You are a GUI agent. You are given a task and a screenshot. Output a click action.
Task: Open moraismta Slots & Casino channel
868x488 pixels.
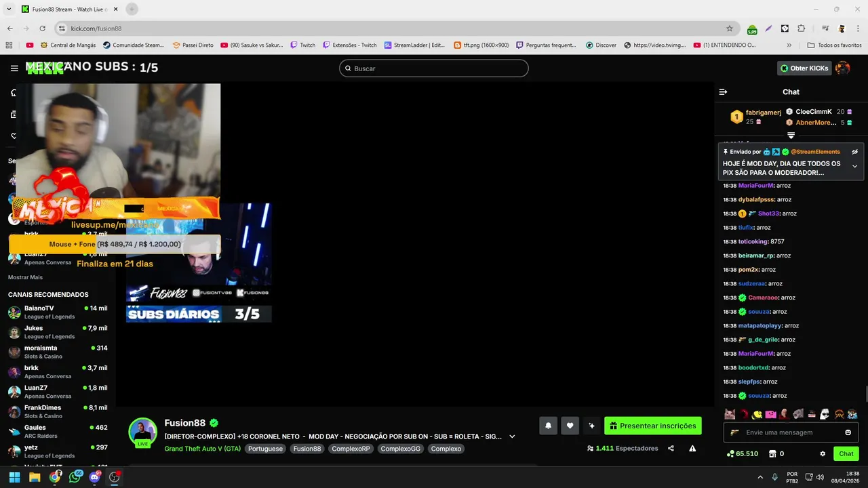(58, 352)
